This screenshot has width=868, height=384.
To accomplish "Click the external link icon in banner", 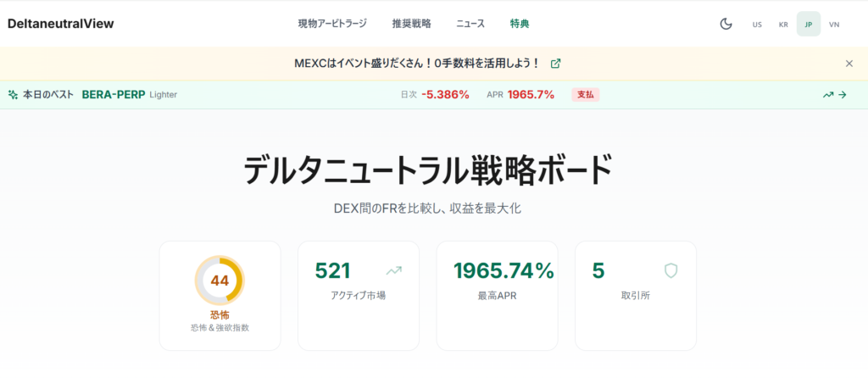I will [x=555, y=64].
